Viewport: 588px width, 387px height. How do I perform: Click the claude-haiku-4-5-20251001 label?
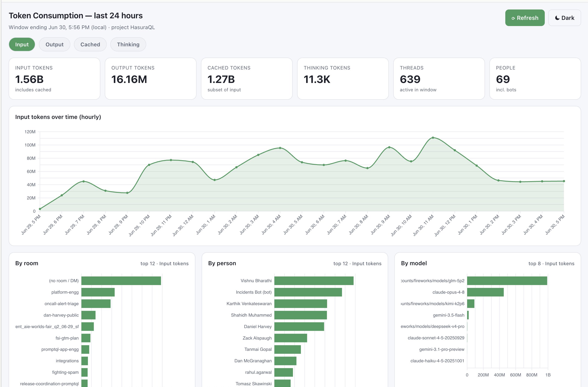(x=437, y=361)
